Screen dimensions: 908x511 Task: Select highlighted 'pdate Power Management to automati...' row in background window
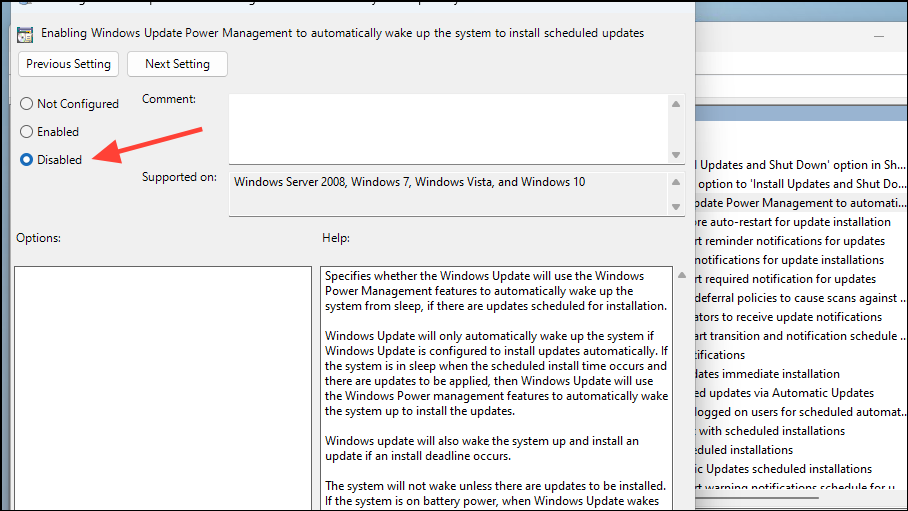point(801,203)
